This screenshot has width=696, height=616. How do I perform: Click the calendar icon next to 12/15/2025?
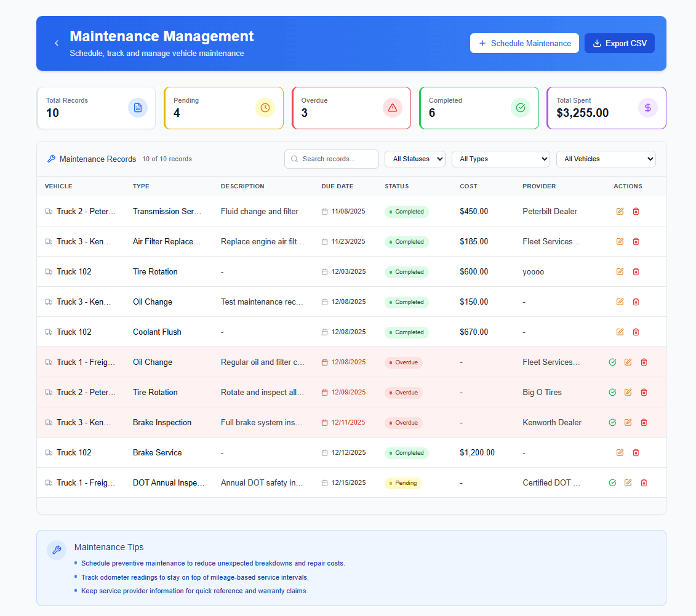324,482
